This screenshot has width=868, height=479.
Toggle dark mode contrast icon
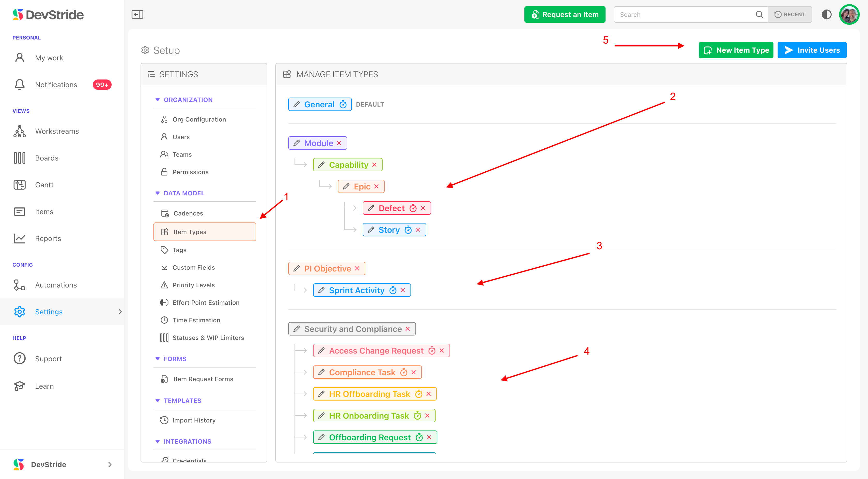pyautogui.click(x=826, y=14)
